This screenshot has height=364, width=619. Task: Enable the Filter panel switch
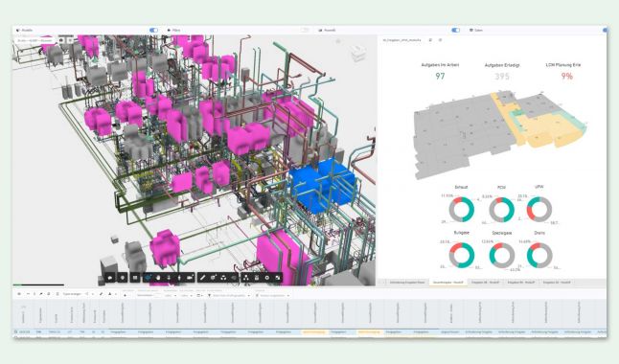pos(305,30)
